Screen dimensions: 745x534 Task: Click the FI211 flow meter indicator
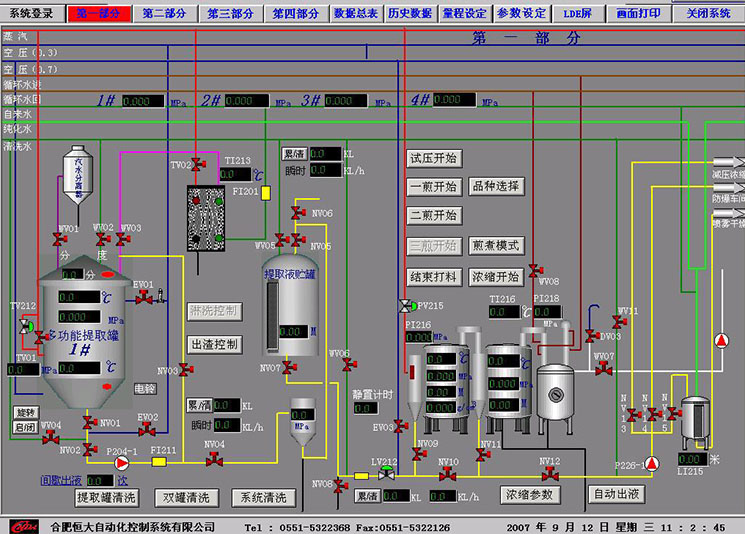[159, 462]
